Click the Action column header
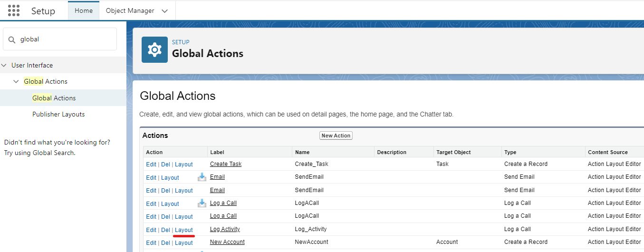644x252 pixels. (x=154, y=152)
